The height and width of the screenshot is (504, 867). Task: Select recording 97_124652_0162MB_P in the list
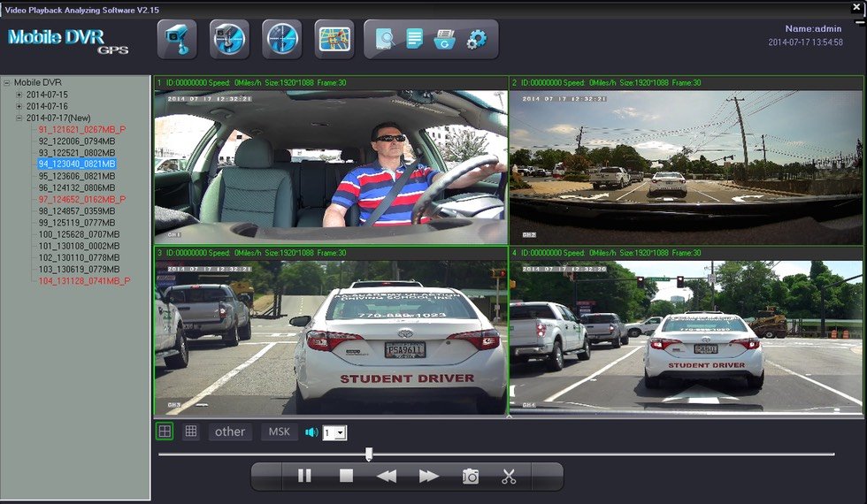tap(82, 200)
